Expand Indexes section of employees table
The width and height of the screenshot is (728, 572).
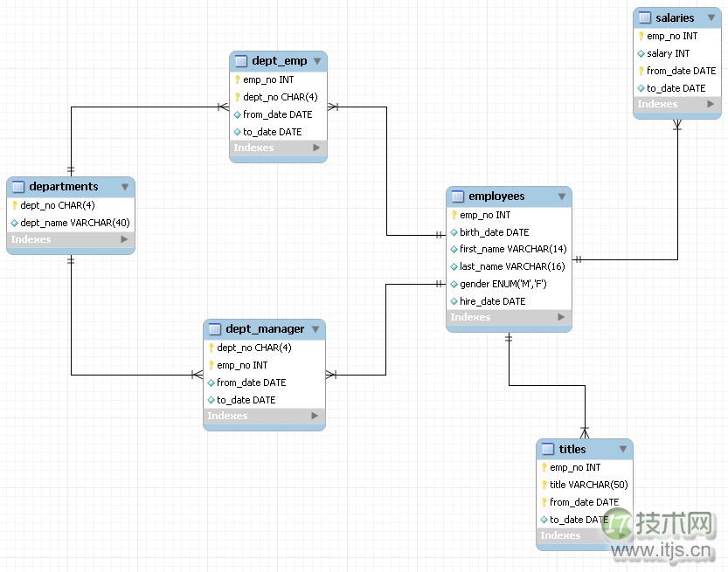[x=561, y=317]
